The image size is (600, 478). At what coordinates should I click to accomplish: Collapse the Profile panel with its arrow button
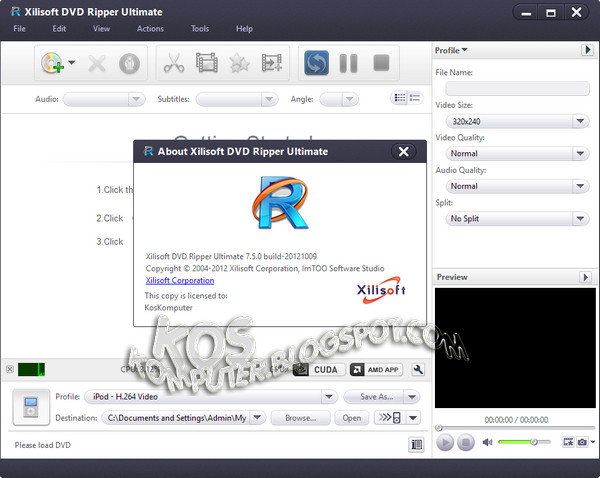587,50
